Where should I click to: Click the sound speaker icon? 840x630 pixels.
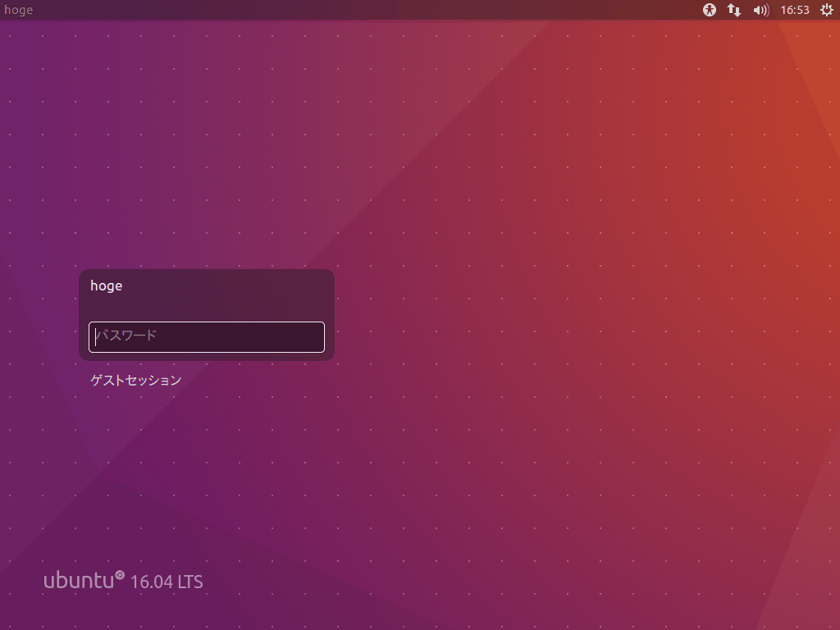[760, 11]
